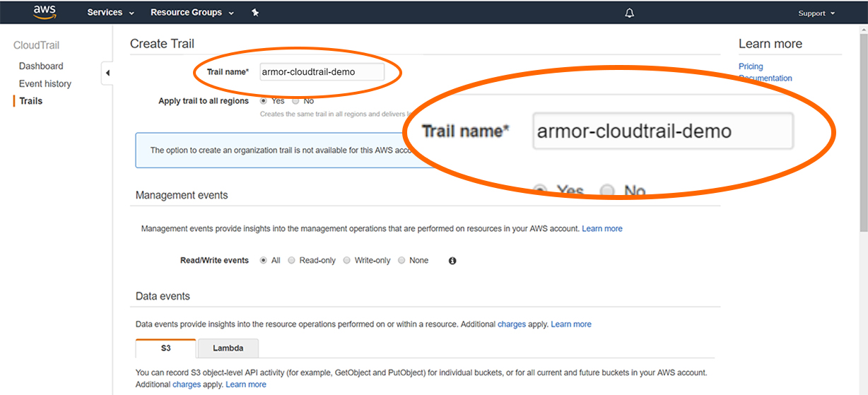Choose the Write-only events option
Viewport: 868px width, 395px height.
pyautogui.click(x=346, y=261)
